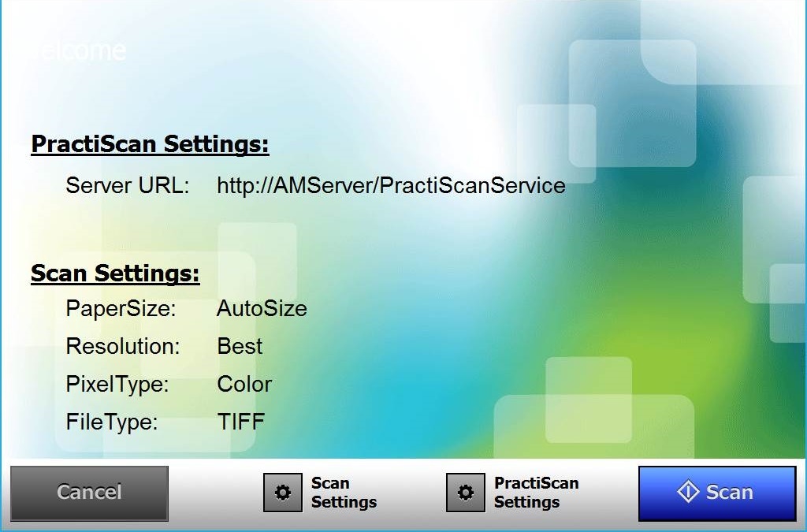Click the Best resolution value
This screenshot has width=807, height=532.
tap(240, 346)
